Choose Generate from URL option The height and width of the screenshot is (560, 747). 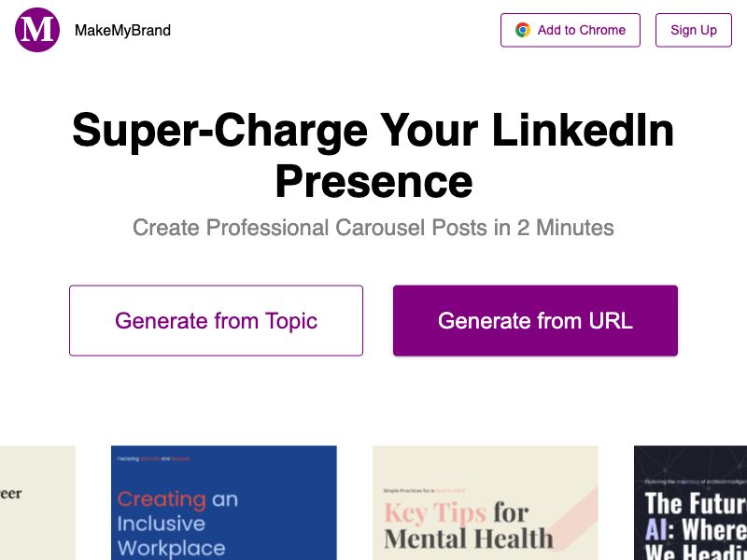(x=535, y=321)
